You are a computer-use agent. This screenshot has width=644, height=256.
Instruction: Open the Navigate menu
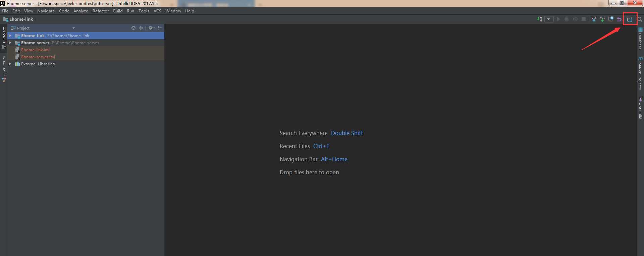tap(46, 11)
